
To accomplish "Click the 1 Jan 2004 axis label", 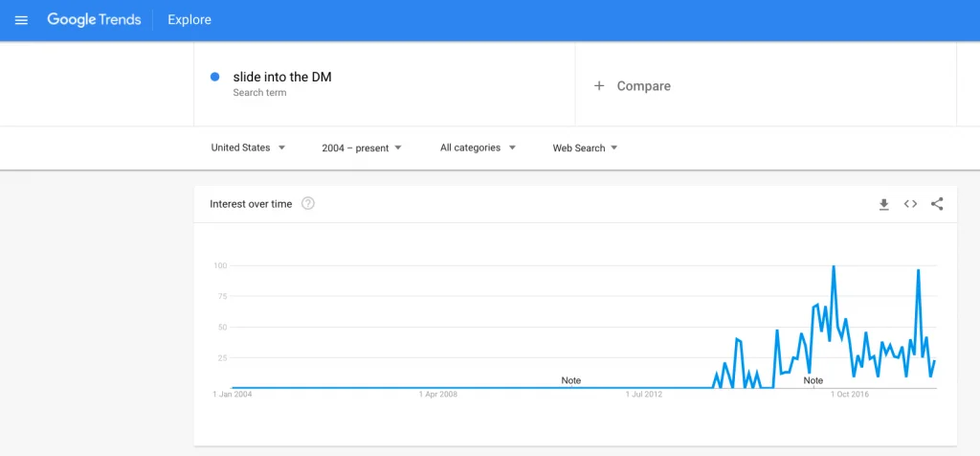I will pos(233,394).
